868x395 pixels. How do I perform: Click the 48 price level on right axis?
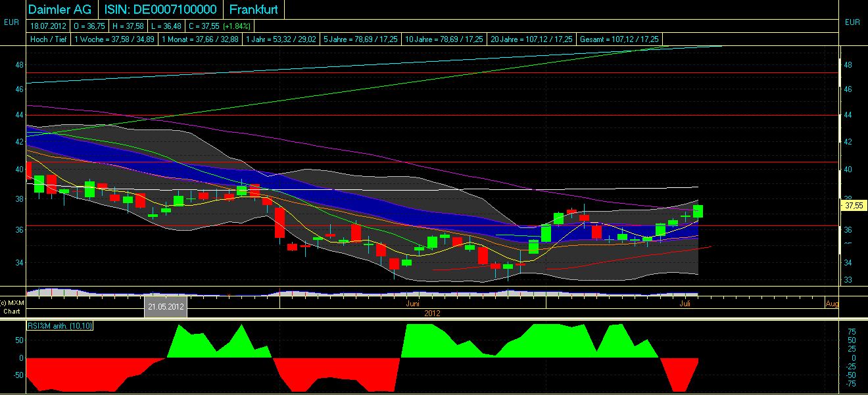click(x=848, y=65)
